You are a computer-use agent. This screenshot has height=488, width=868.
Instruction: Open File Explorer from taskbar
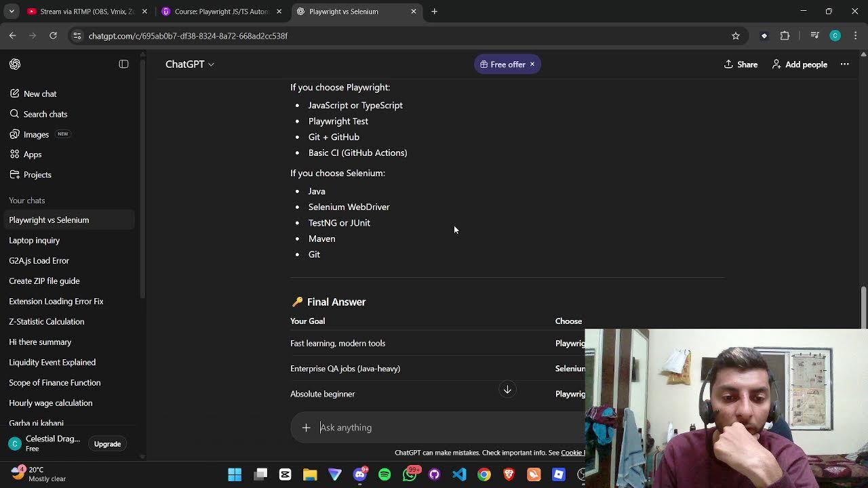tap(310, 474)
